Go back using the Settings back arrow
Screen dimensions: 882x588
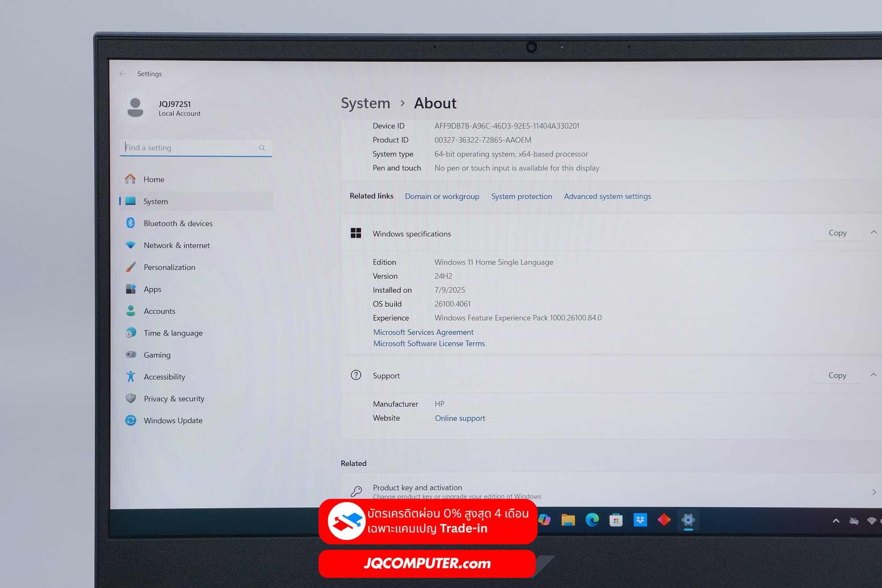(123, 74)
